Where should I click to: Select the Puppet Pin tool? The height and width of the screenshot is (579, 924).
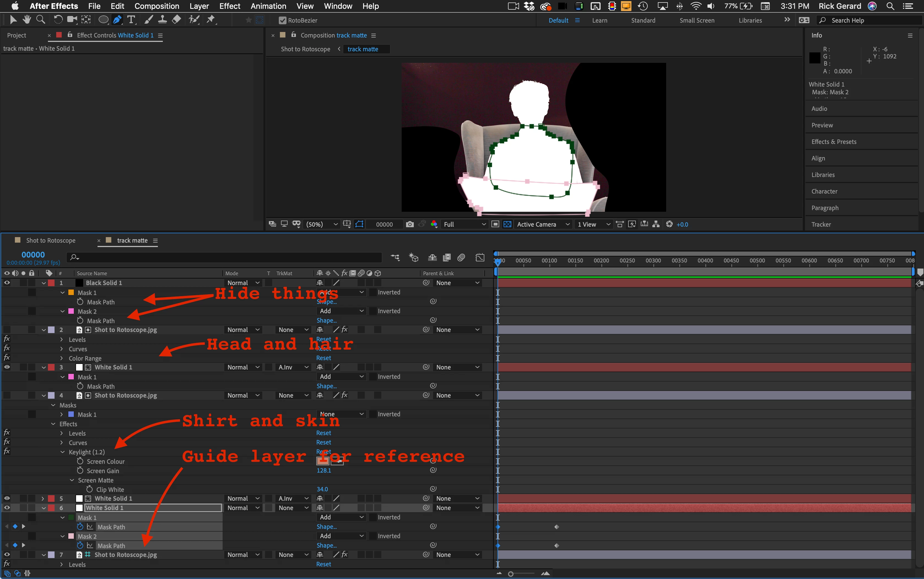(211, 20)
